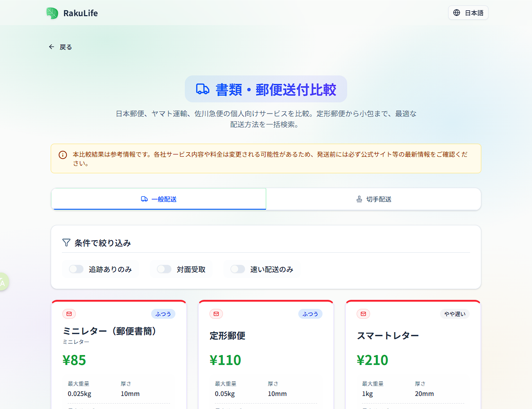Enable the 追跡ありのみ toggle
The height and width of the screenshot is (409, 532).
pyautogui.click(x=76, y=269)
